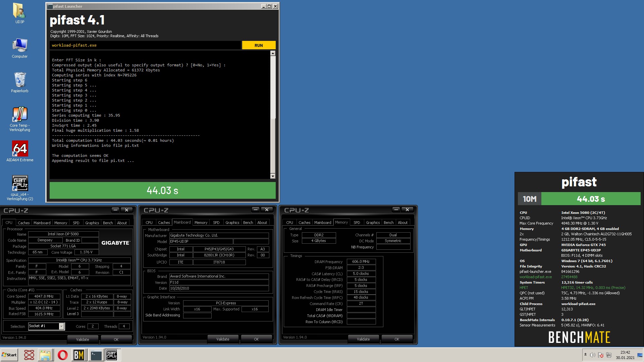644x362 pixels.
Task: Open CPU tab in middle CPU-Z window
Action: point(149,223)
